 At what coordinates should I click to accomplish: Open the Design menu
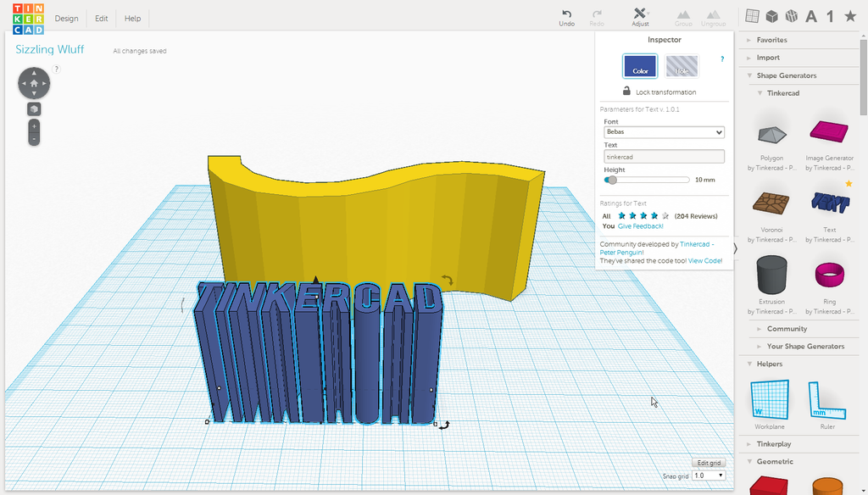click(66, 19)
